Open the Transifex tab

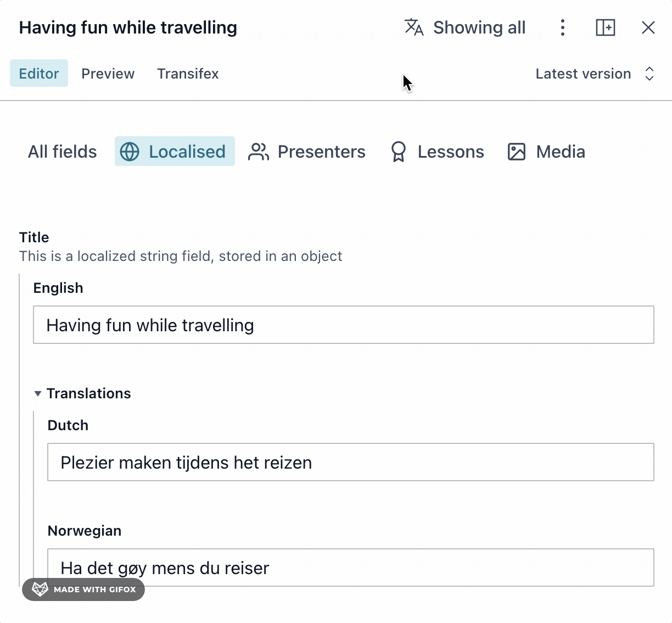pyautogui.click(x=188, y=73)
